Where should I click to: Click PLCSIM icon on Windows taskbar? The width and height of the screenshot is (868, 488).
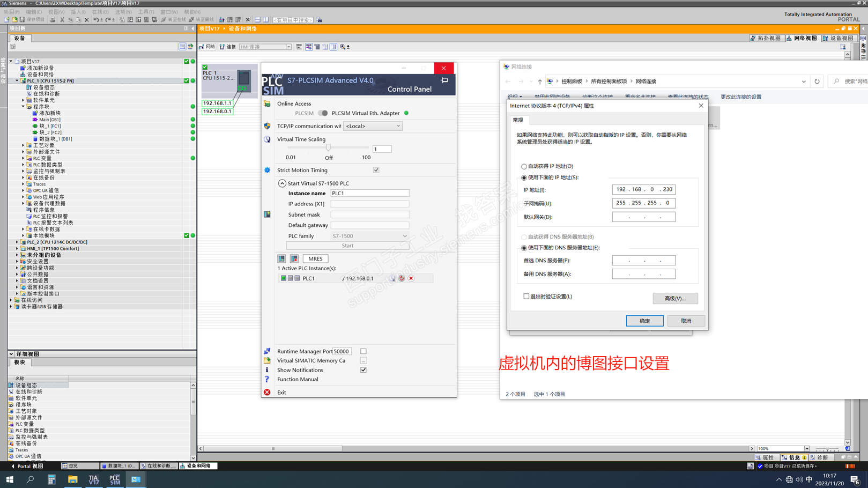click(115, 479)
